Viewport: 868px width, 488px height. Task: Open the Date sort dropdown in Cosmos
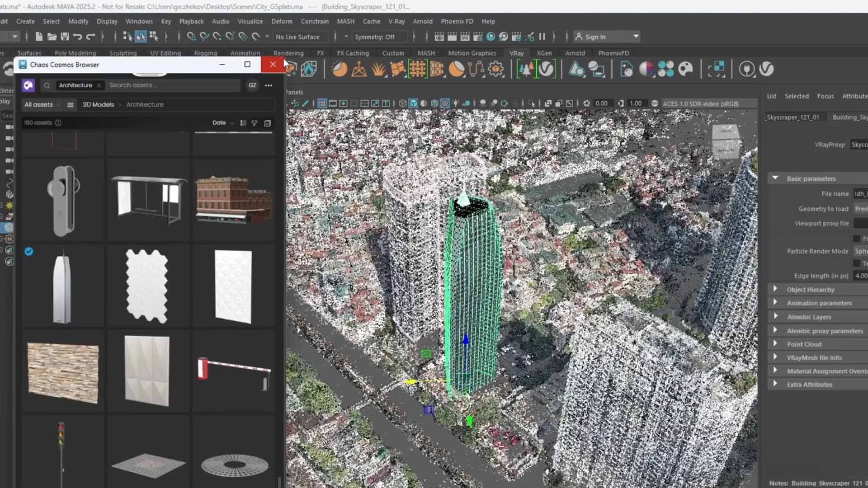coord(223,123)
